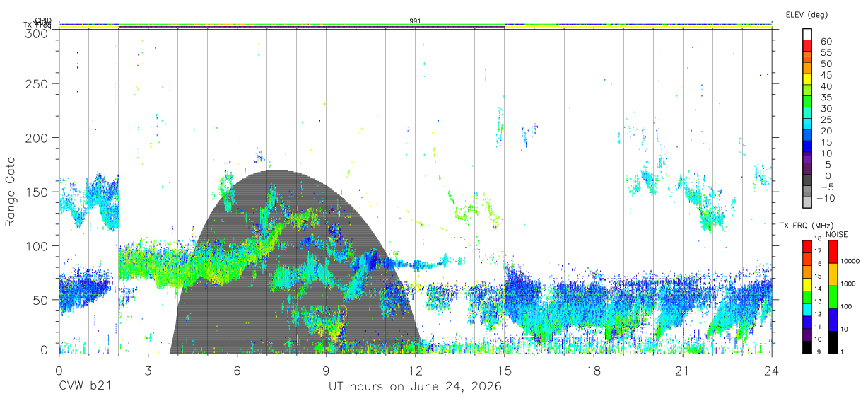Click the '60' label on ELEV colorbar

point(826,41)
